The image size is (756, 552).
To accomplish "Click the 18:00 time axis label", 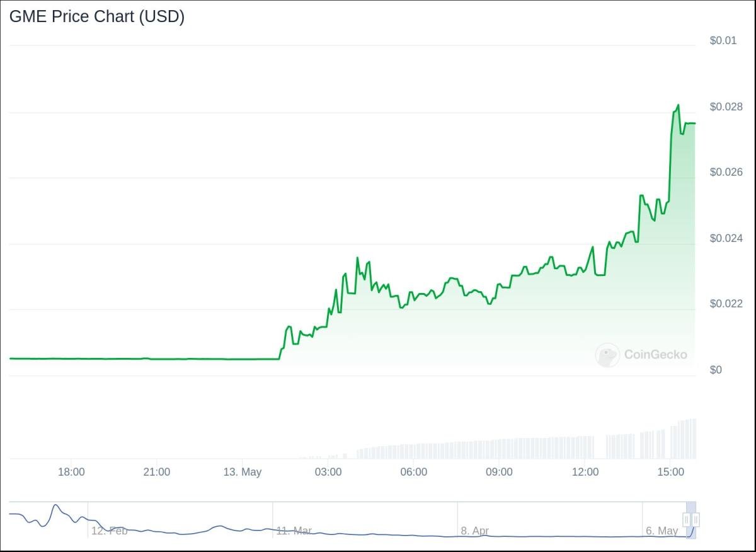I will click(x=71, y=472).
